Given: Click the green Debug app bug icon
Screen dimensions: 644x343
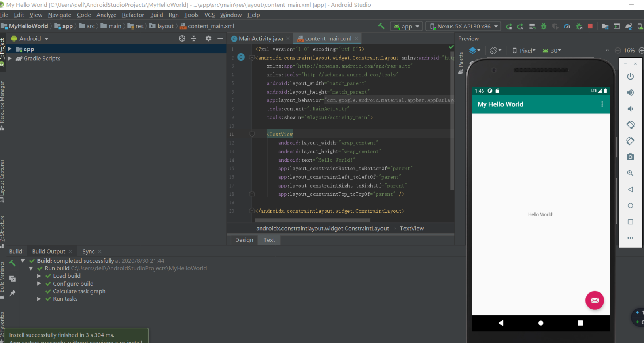Looking at the screenshot, I should [x=544, y=27].
